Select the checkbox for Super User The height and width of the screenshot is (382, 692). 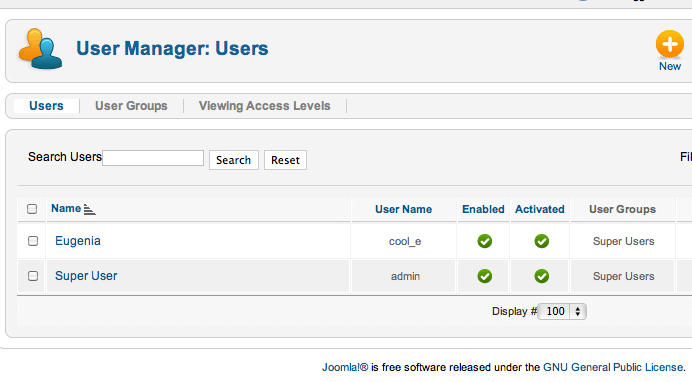point(33,276)
